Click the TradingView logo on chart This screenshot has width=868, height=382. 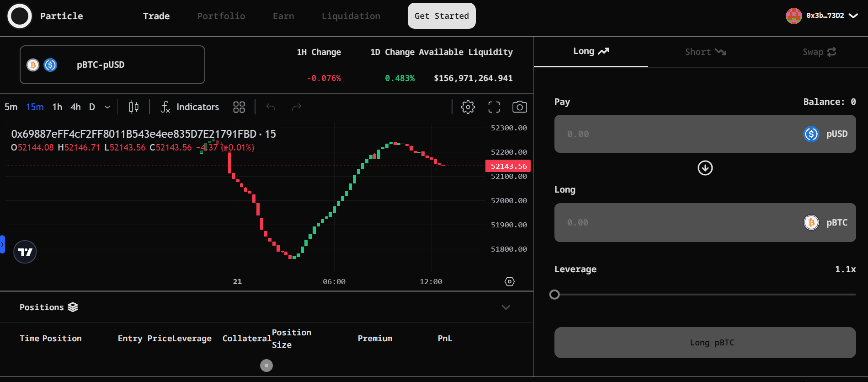[25, 252]
